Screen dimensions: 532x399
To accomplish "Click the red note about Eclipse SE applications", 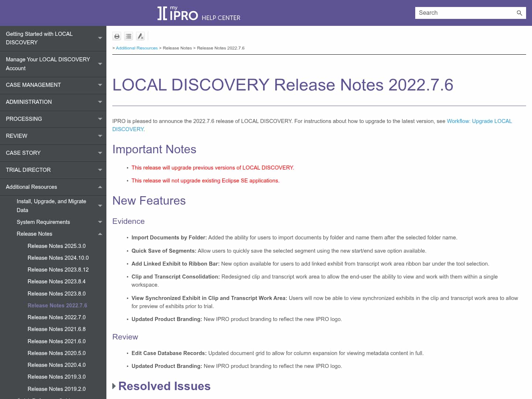I will pos(205,181).
